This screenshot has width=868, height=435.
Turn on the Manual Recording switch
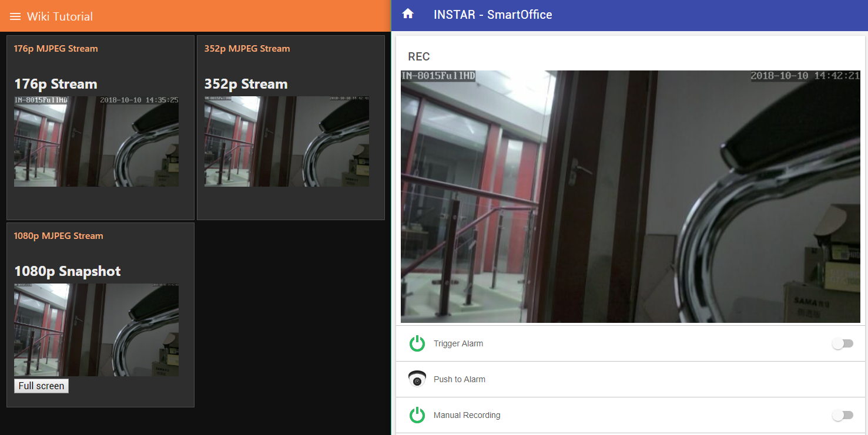(842, 415)
